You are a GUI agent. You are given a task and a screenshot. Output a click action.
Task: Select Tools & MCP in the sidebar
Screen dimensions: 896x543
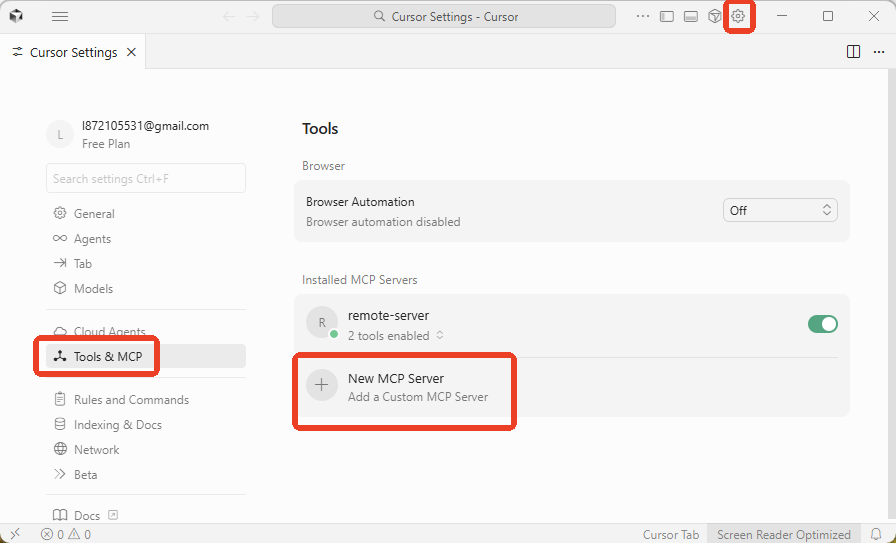point(107,356)
